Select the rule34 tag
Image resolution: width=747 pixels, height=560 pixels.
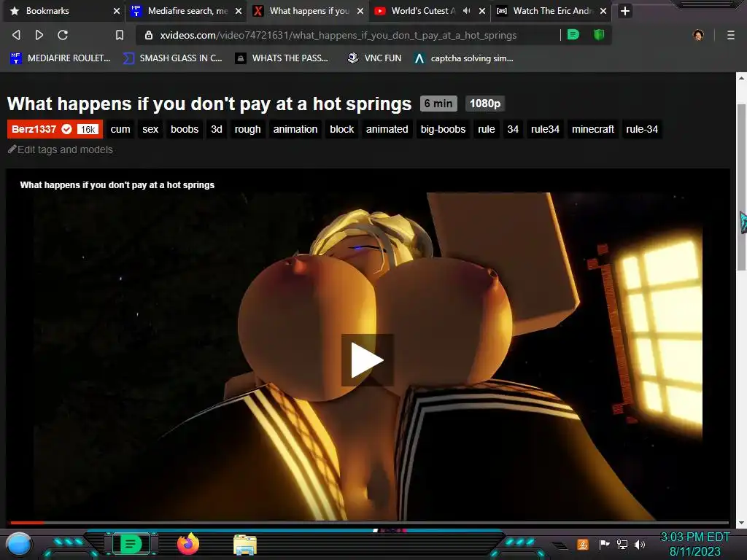545,129
